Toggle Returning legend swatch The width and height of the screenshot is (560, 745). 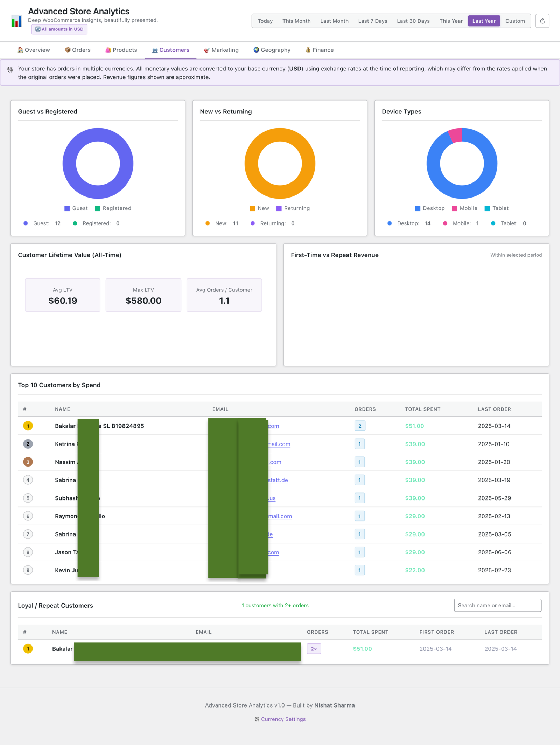point(293,208)
